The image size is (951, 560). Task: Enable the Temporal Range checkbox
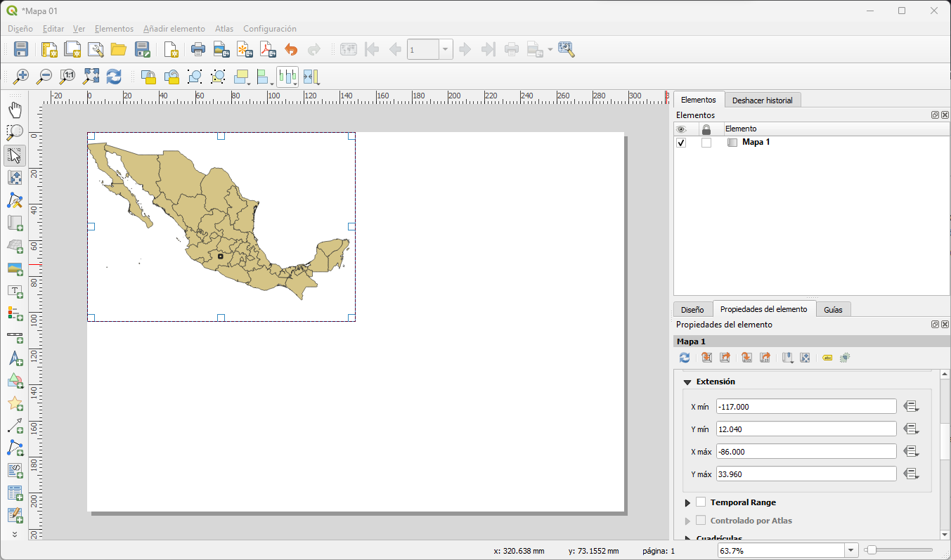click(x=701, y=502)
